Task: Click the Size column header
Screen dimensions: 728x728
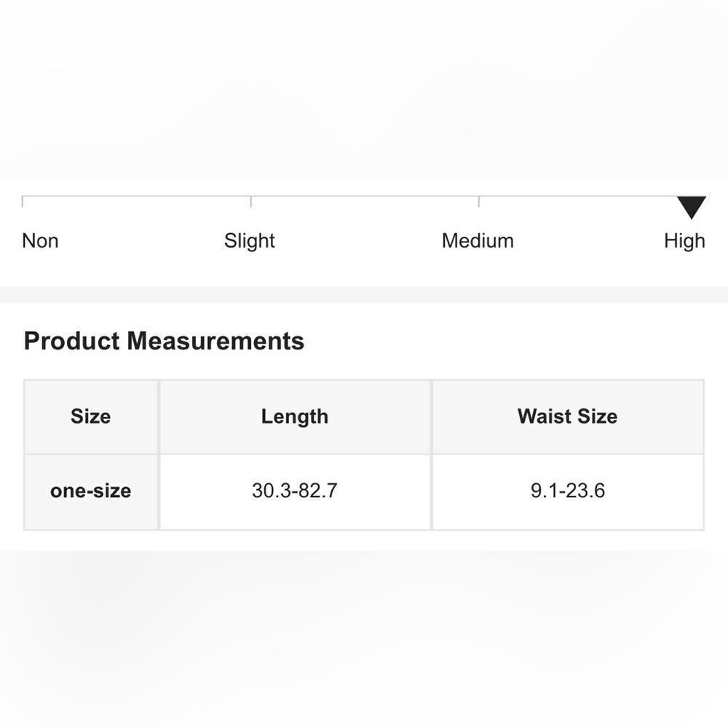Action: (91, 416)
